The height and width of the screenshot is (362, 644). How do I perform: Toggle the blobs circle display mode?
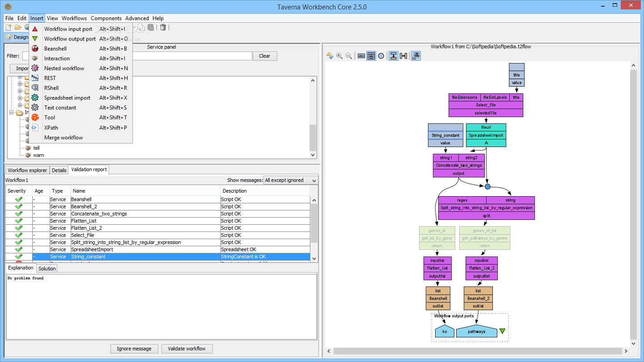coord(381,56)
